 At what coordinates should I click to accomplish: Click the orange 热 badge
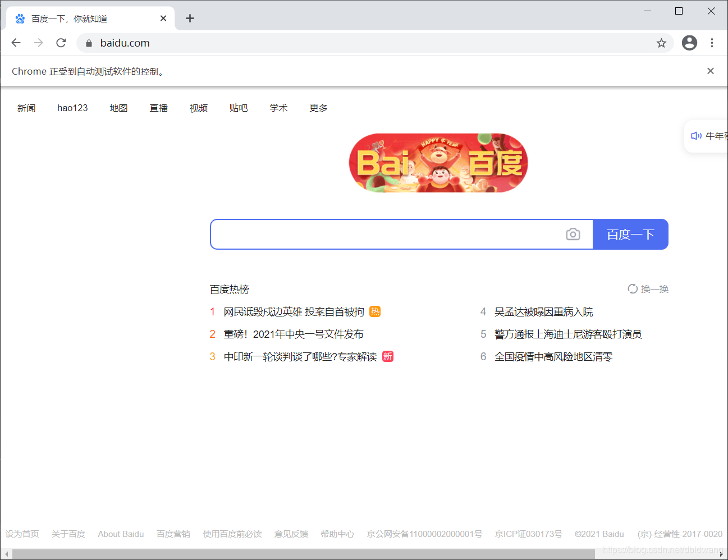[375, 311]
